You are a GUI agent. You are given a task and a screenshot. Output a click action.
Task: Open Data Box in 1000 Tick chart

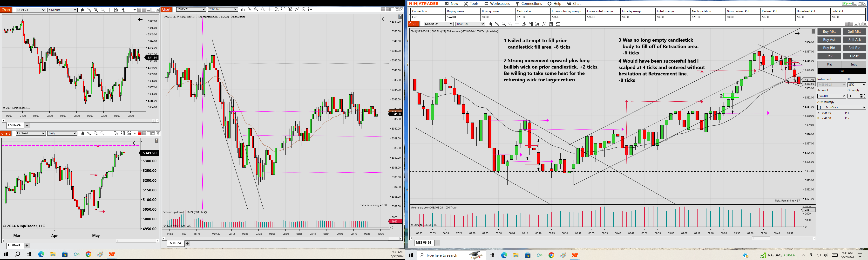pos(524,24)
